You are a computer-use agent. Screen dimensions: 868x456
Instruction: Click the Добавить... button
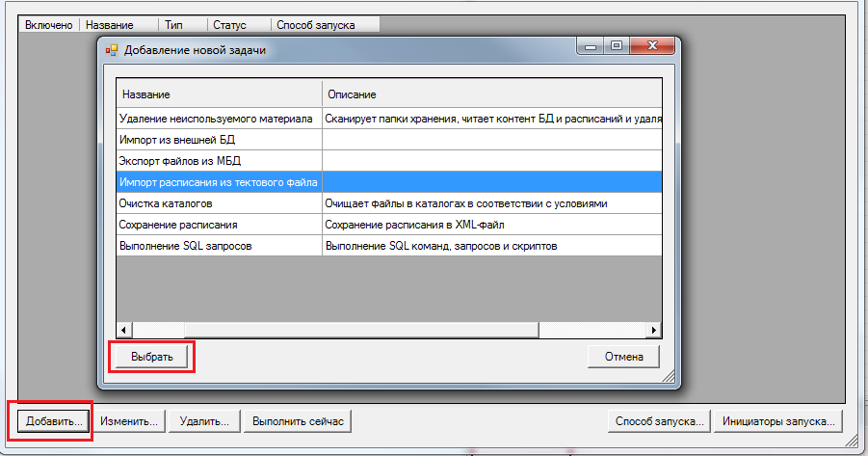(x=51, y=421)
